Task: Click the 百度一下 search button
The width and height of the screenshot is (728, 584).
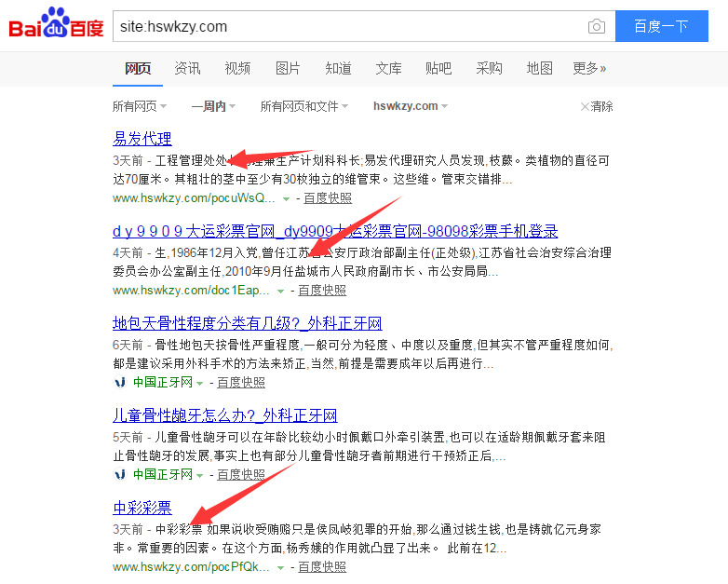Action: pos(662,26)
